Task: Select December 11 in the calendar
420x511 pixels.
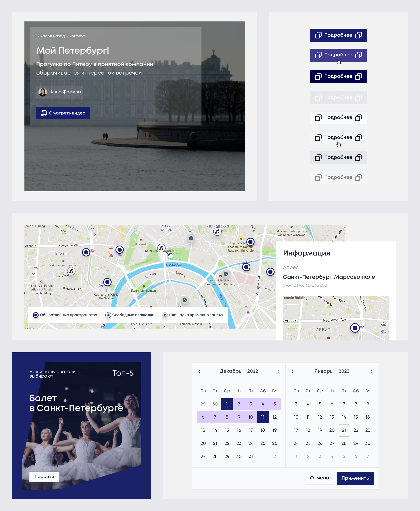Action: pyautogui.click(x=263, y=417)
